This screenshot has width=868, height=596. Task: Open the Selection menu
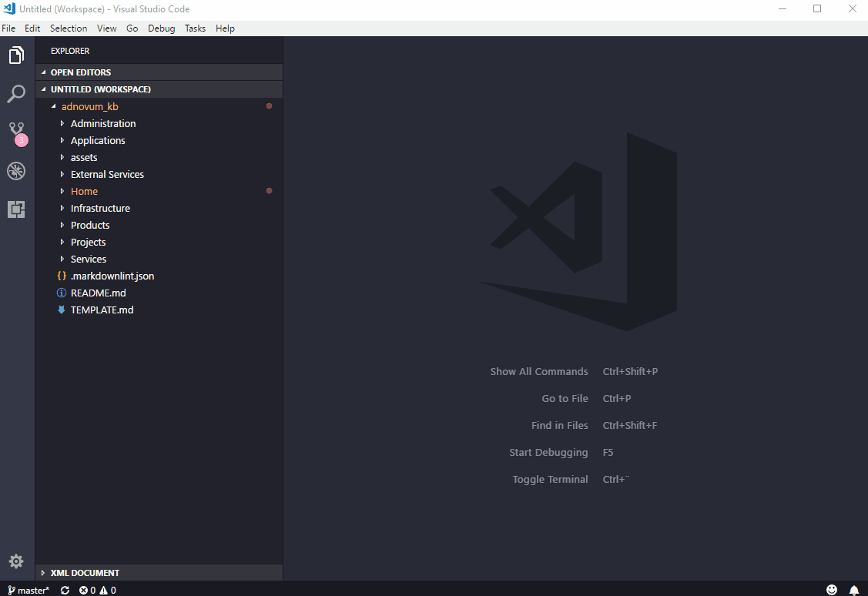68,28
